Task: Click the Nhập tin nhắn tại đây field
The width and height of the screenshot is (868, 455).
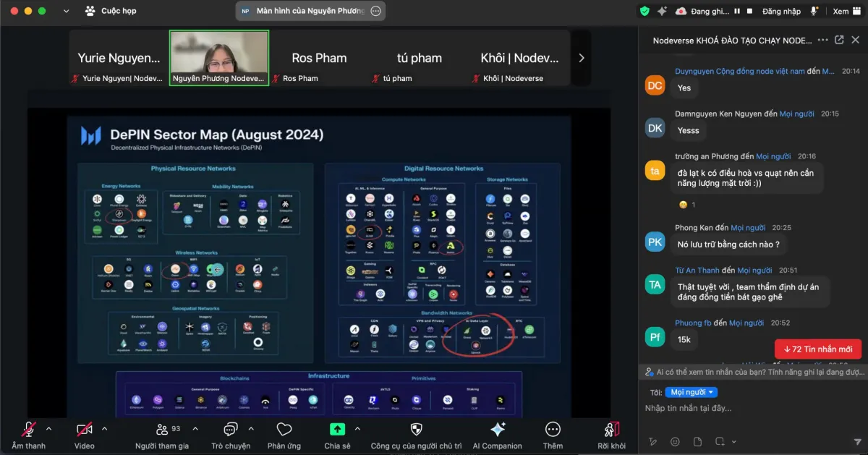Action: pos(752,409)
